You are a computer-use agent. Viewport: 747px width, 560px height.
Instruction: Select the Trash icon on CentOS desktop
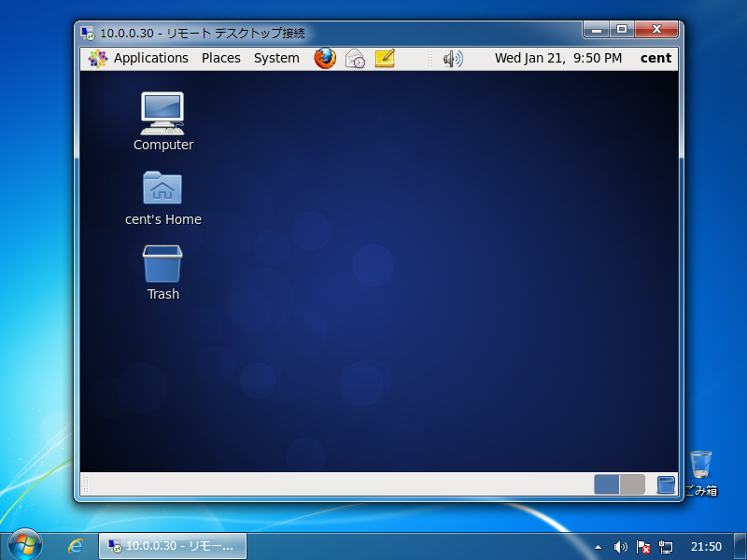(x=162, y=273)
